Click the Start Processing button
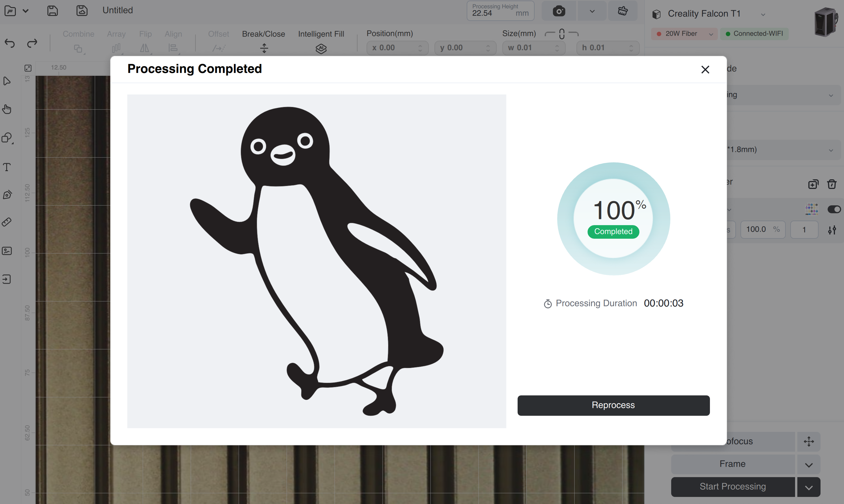Image resolution: width=844 pixels, height=504 pixels. click(733, 487)
